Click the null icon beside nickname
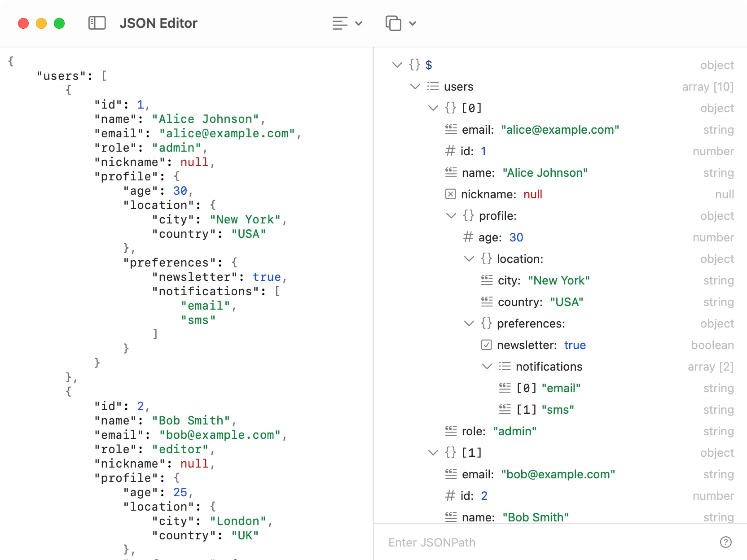Screen dimensions: 747x560 (450, 194)
